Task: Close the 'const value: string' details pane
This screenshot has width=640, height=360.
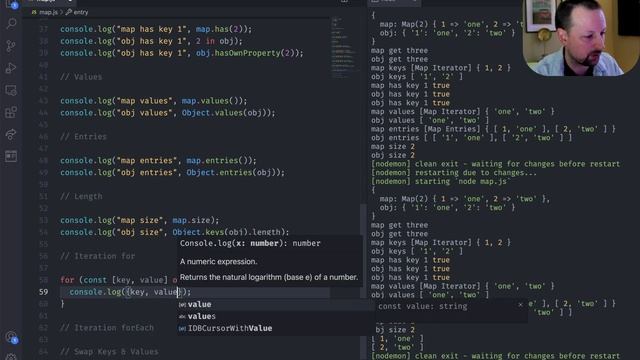Action: tap(520, 304)
